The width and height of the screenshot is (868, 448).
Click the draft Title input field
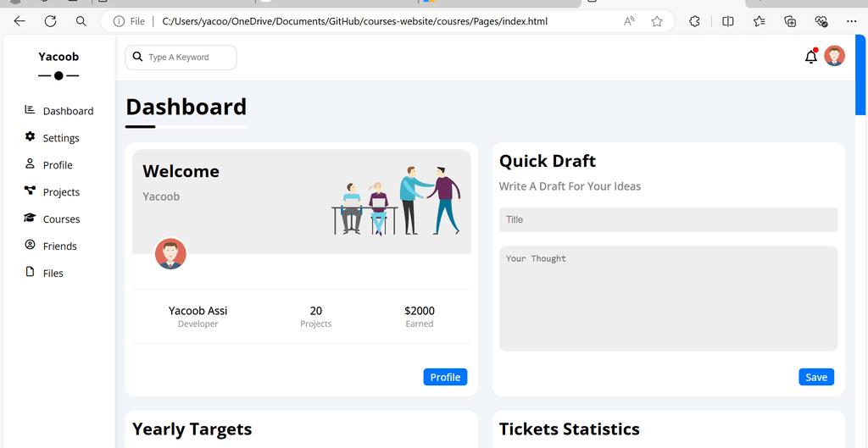668,219
